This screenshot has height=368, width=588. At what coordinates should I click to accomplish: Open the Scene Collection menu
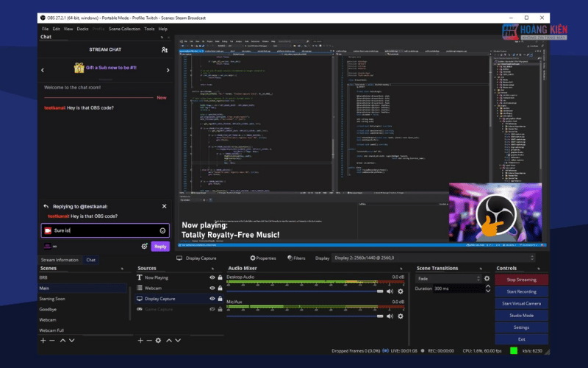point(124,29)
